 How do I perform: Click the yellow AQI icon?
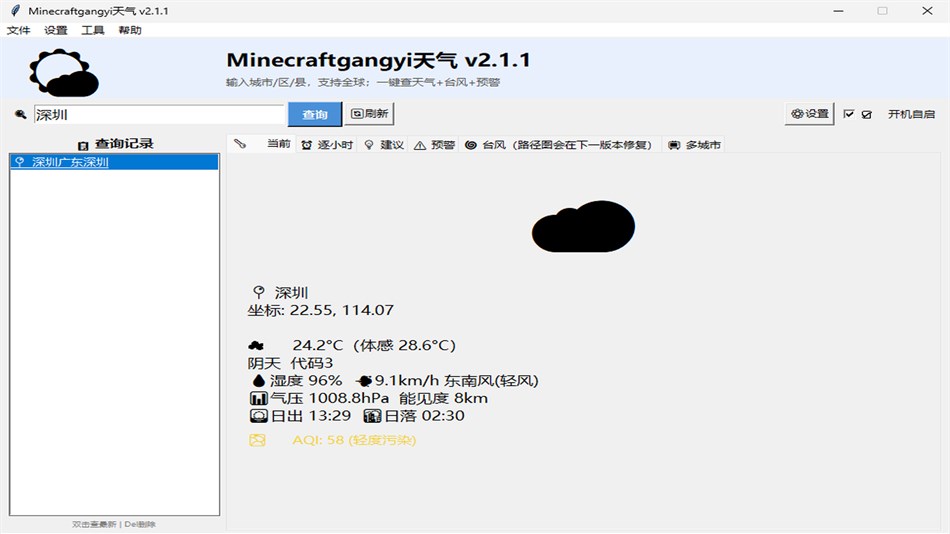(x=257, y=440)
